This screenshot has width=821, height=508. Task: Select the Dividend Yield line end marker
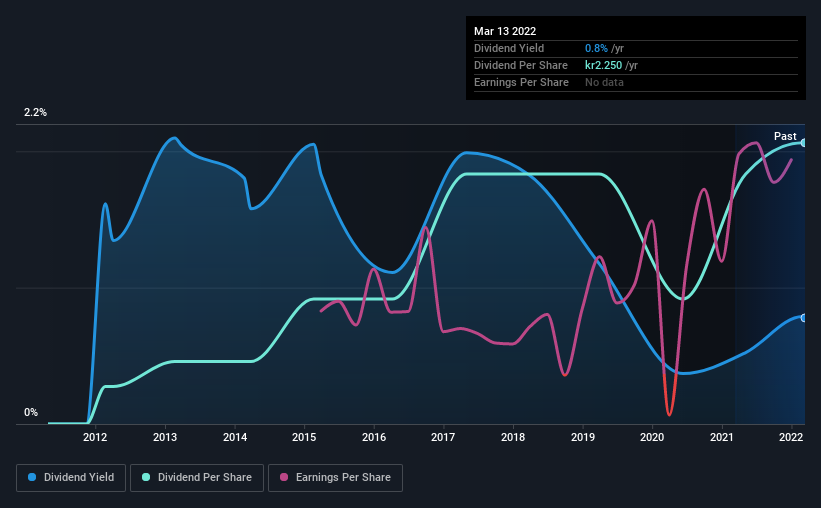(x=804, y=318)
